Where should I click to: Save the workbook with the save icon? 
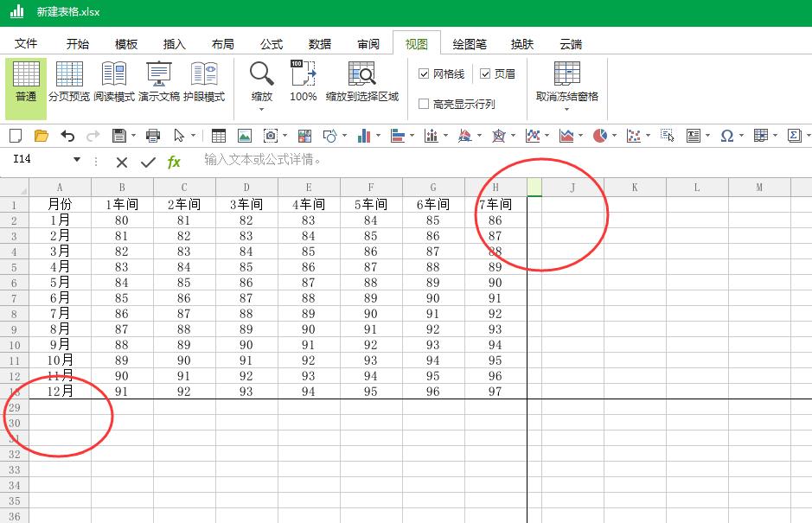tap(119, 136)
